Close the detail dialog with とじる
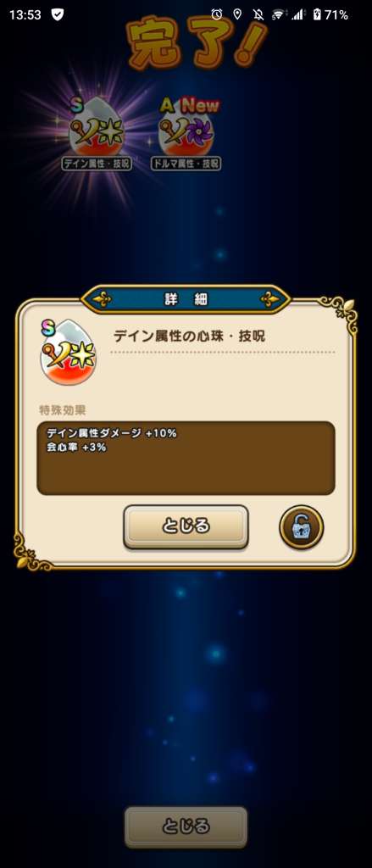This screenshot has height=868, width=372. 186,526
